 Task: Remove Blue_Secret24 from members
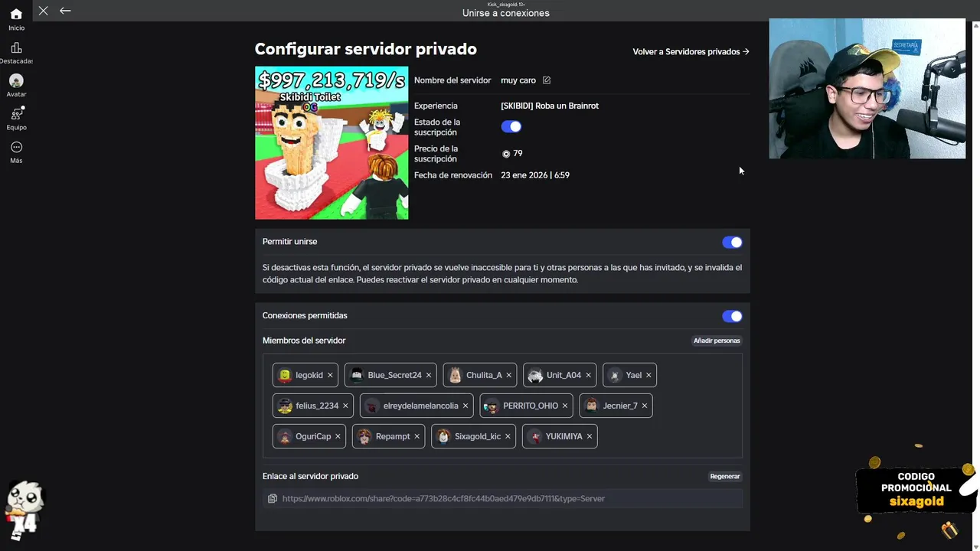(x=428, y=375)
